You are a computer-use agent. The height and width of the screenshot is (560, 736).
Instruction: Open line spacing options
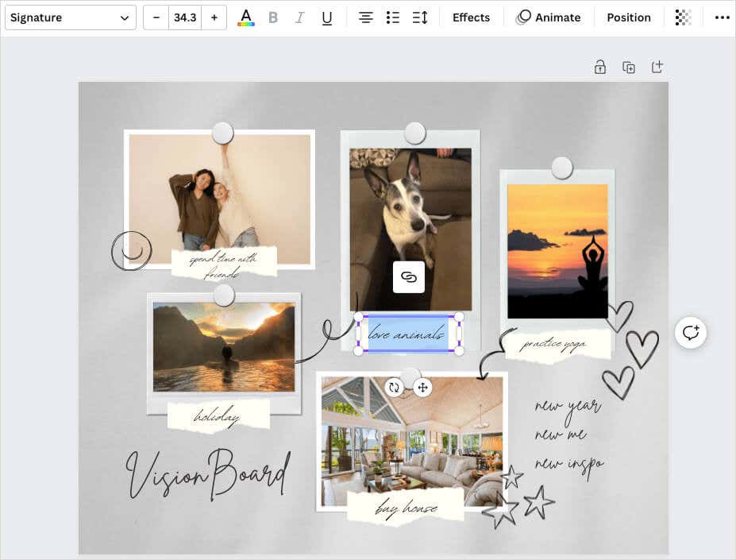coord(420,17)
